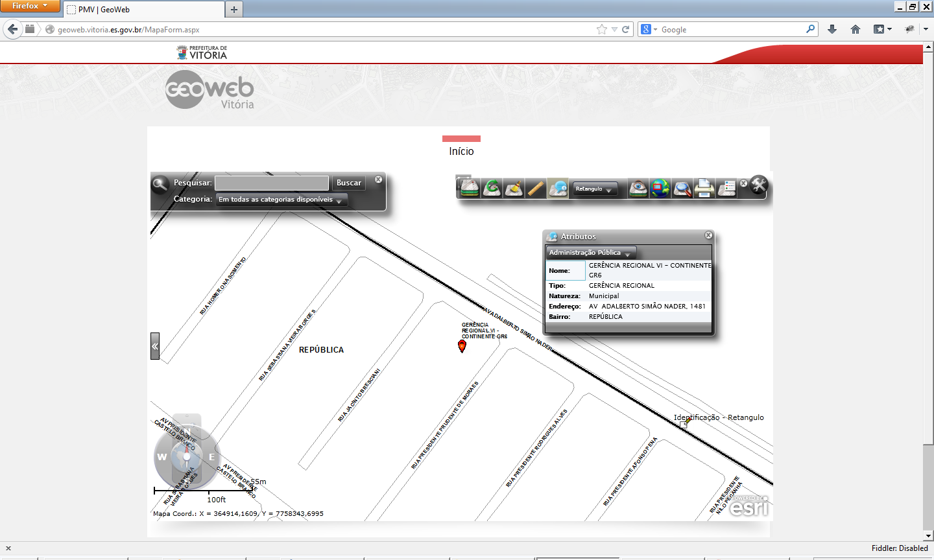Click the REPÚBLICA neighborhood label
Image resolution: width=934 pixels, height=560 pixels.
click(321, 350)
